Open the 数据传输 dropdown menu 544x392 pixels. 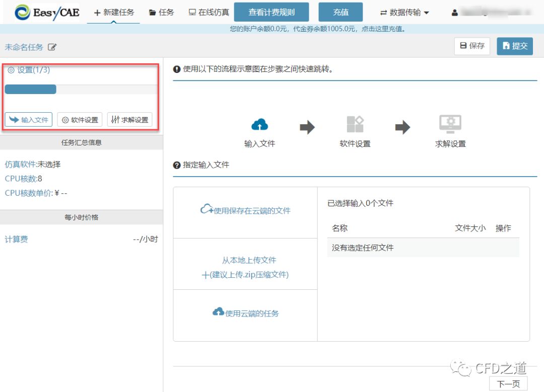(404, 13)
